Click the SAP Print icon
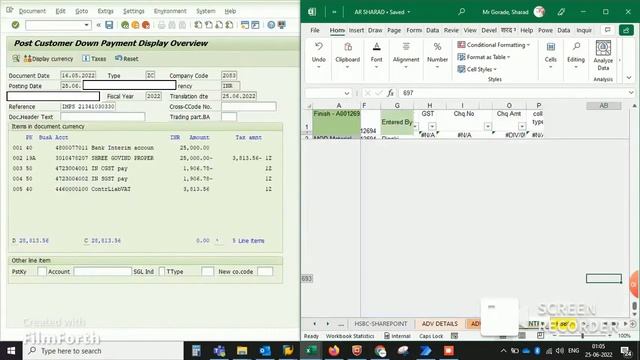Screen dimensions: 640x360 pos(162,25)
